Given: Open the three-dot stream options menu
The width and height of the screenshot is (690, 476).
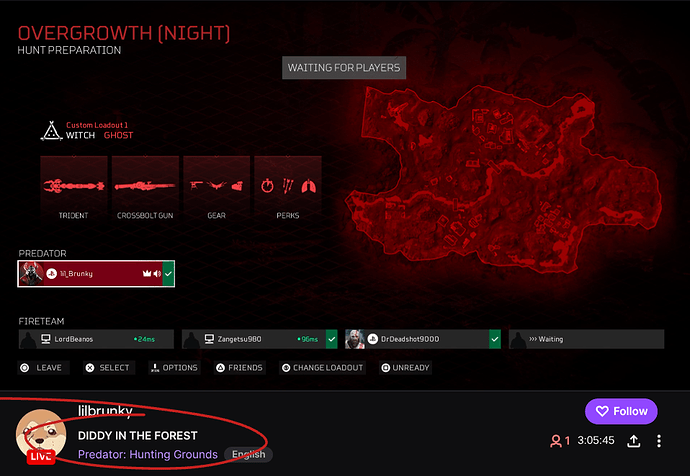Looking at the screenshot, I should [x=659, y=440].
